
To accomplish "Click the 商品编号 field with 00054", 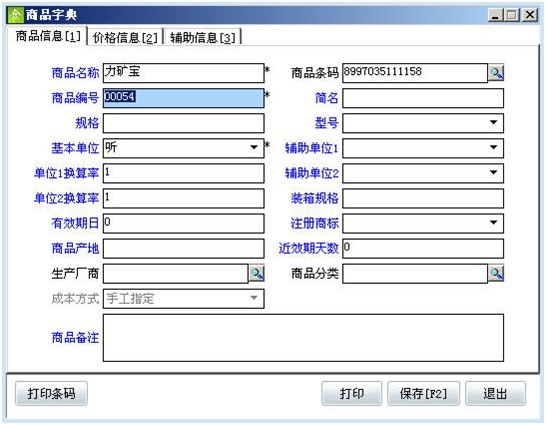I will point(184,98).
